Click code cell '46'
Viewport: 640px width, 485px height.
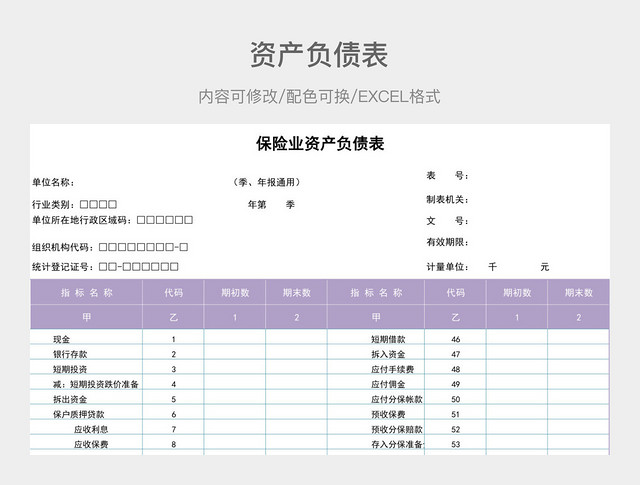(x=456, y=339)
